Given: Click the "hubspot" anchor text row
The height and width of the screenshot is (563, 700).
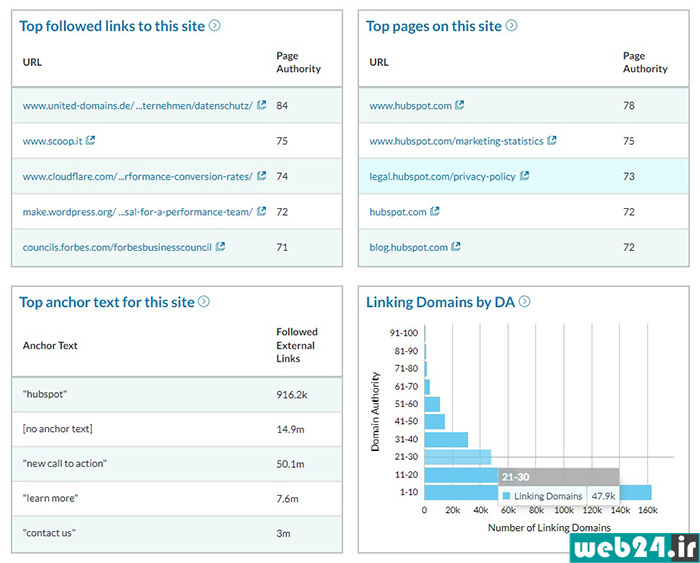Looking at the screenshot, I should [177, 394].
